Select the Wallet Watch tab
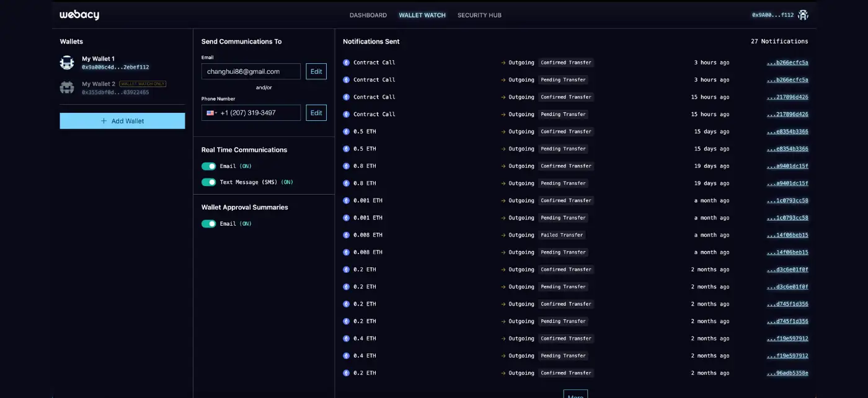Viewport: 868px width, 398px height. tap(422, 15)
